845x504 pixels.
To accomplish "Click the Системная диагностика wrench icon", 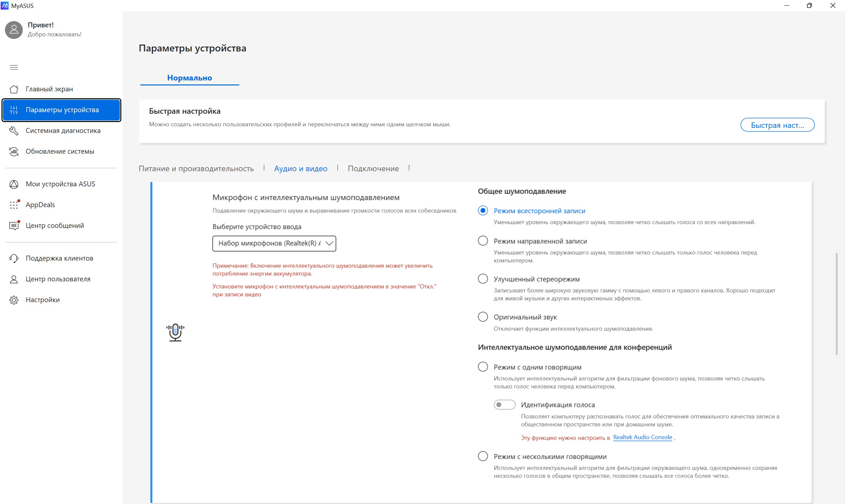I will [x=14, y=131].
